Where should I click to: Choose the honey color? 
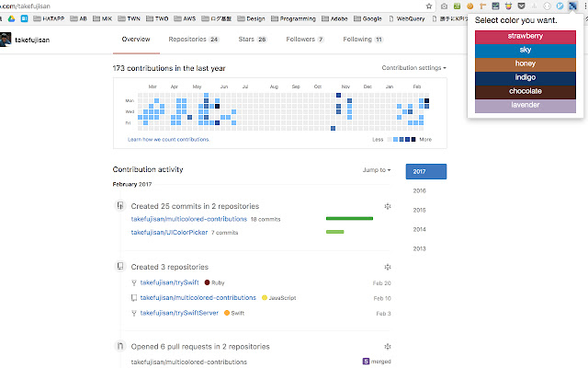pyautogui.click(x=525, y=64)
